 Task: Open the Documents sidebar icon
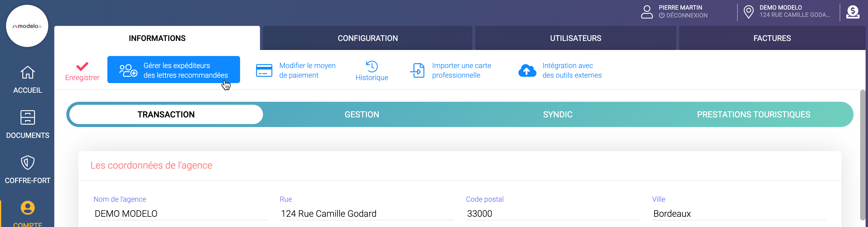28,118
